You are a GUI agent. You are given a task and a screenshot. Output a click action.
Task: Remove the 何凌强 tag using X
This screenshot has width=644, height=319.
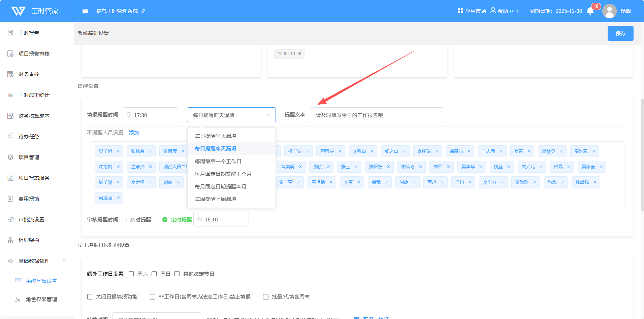coord(118,198)
